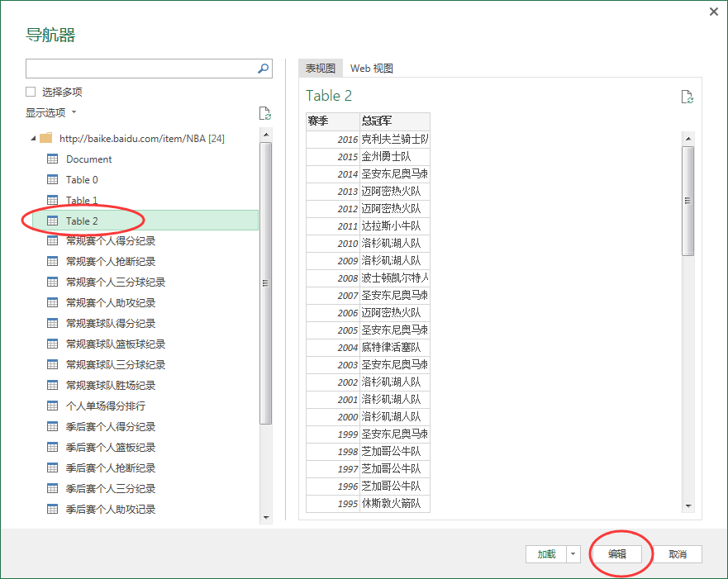
Task: Click table icon beside 季后赛个人三分纪录
Action: coord(52,488)
